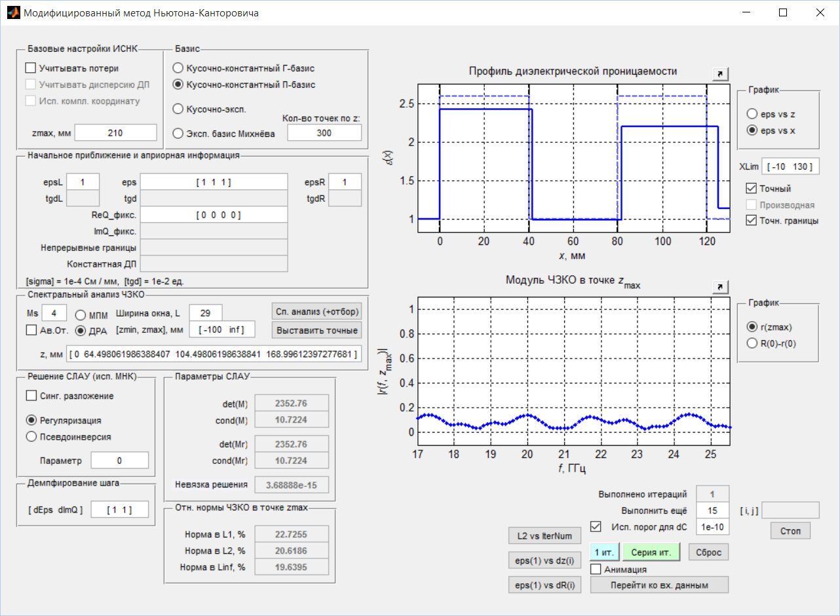This screenshot has height=616, width=840.
Task: Select the 'Кусочно-эксп.' basis option
Action: point(178,109)
